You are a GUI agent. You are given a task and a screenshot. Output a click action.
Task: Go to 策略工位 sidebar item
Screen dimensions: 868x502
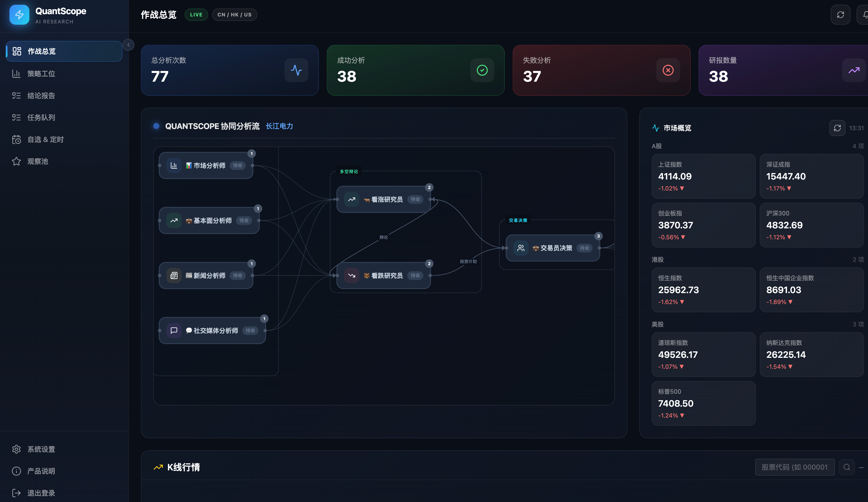point(64,73)
